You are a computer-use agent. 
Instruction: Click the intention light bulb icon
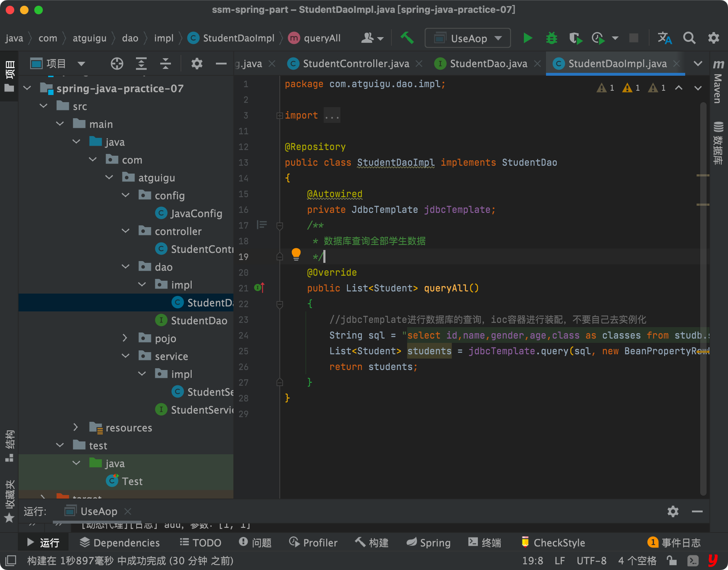296,254
